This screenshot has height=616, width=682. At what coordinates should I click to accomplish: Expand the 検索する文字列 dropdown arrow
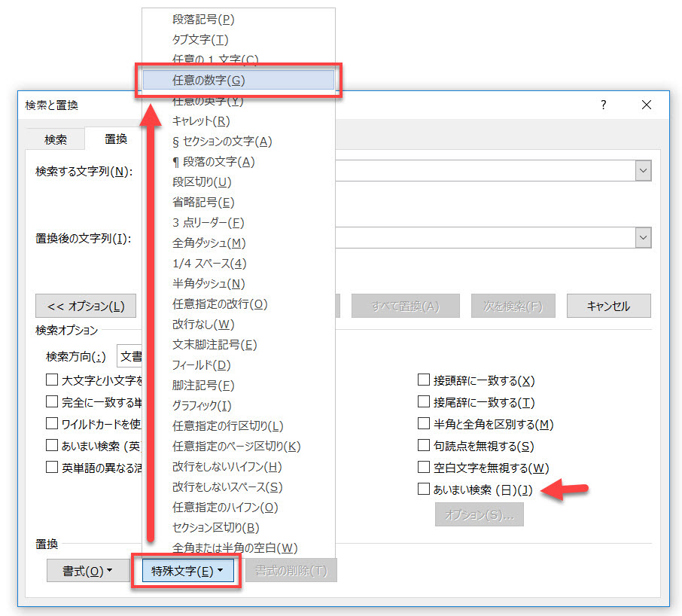click(x=643, y=171)
